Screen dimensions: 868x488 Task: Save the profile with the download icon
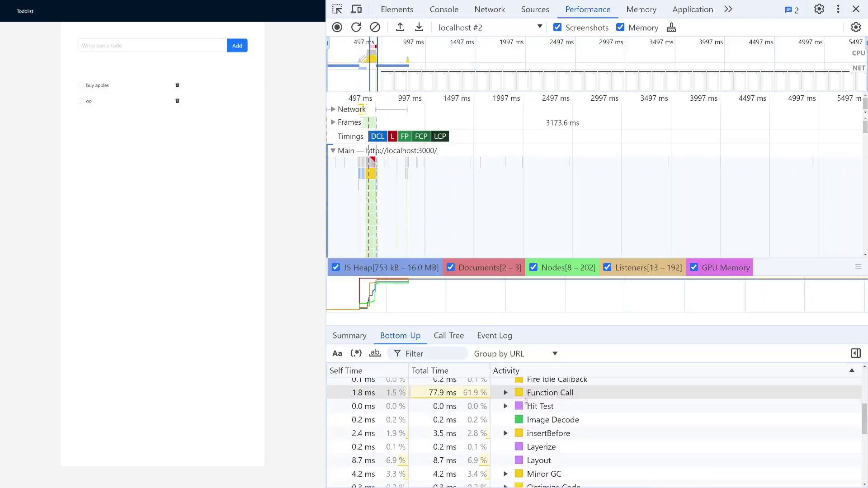click(419, 27)
